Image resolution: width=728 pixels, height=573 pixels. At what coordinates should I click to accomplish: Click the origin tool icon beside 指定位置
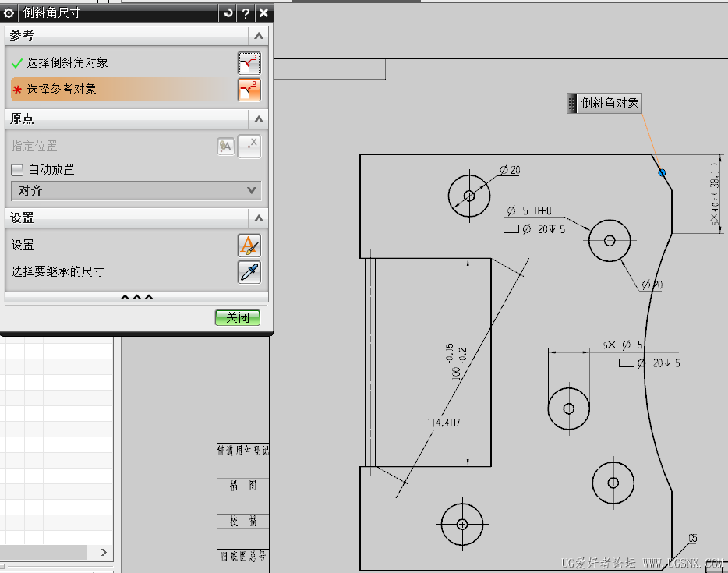pyautogui.click(x=225, y=147)
